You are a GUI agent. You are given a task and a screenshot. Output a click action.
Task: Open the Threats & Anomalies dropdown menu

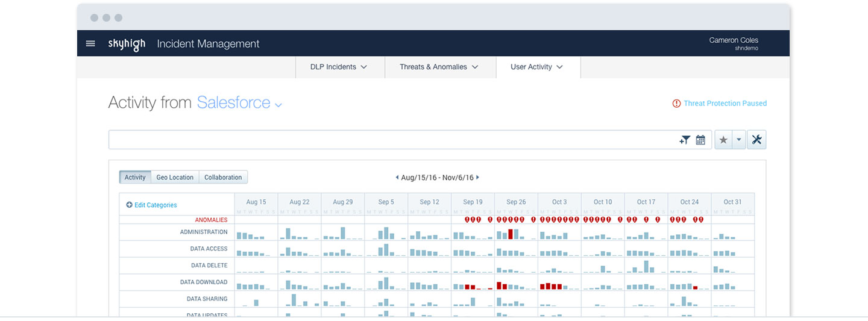(x=440, y=67)
